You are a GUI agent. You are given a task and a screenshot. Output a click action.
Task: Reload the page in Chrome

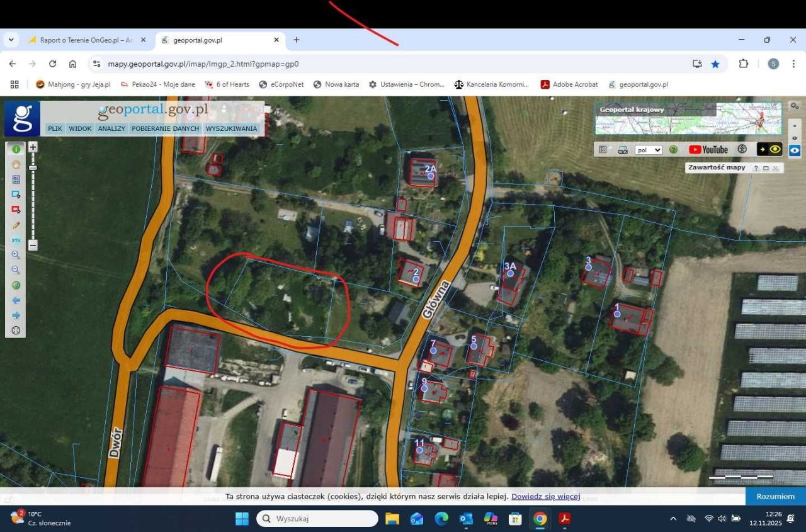pos(52,64)
